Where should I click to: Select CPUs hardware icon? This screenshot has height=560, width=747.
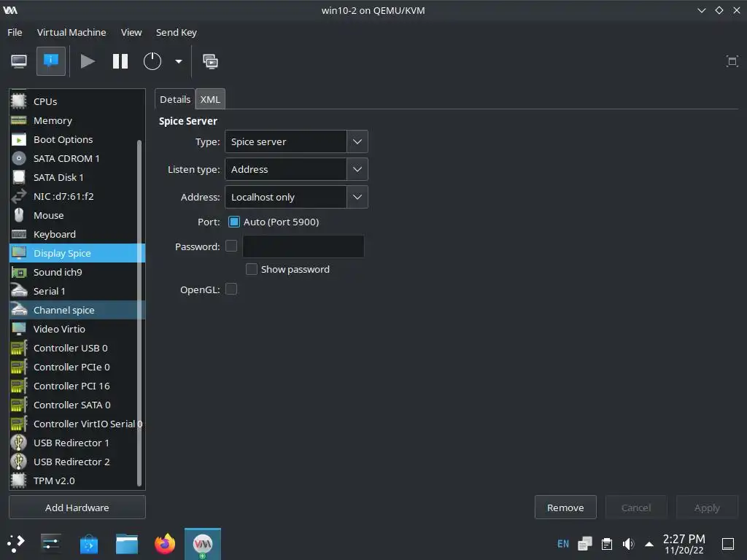coord(18,101)
